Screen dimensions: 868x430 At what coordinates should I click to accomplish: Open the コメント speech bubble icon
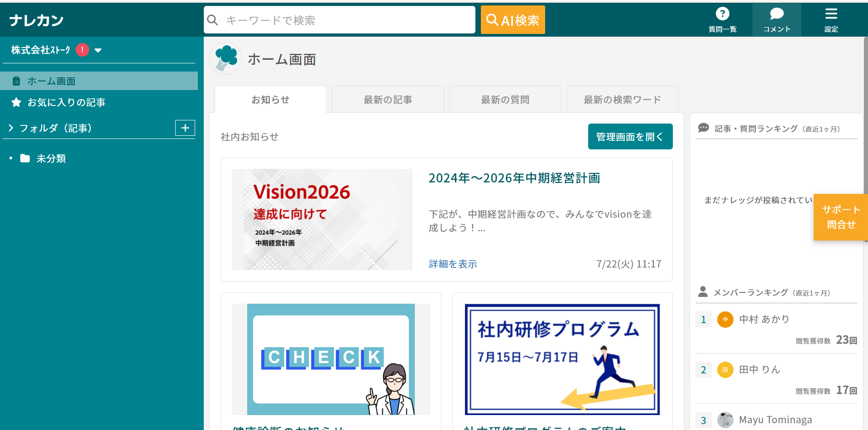click(x=777, y=14)
